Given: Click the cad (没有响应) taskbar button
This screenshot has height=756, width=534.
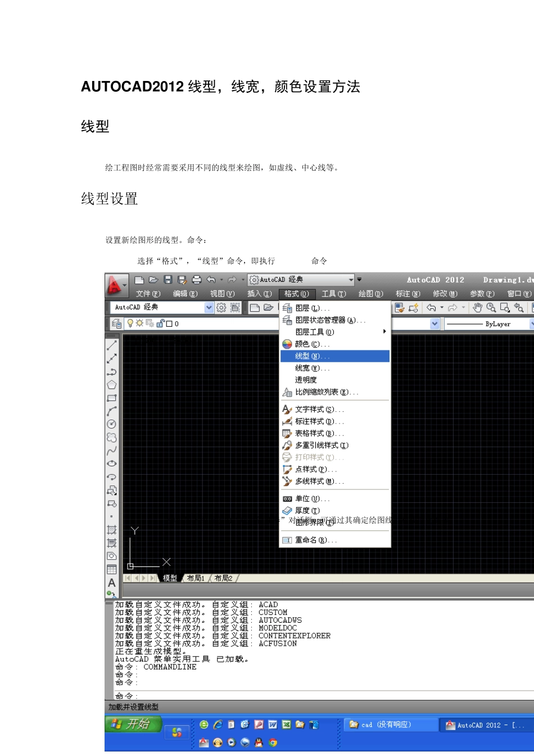Looking at the screenshot, I should click(391, 724).
